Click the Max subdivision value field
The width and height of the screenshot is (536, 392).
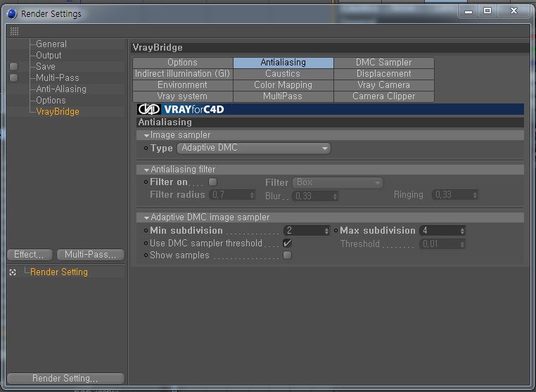point(440,231)
